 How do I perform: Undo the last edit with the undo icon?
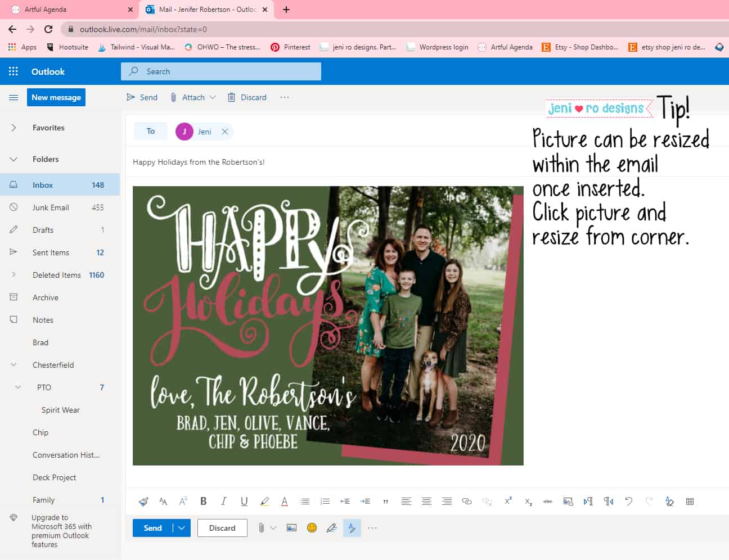pyautogui.click(x=629, y=501)
